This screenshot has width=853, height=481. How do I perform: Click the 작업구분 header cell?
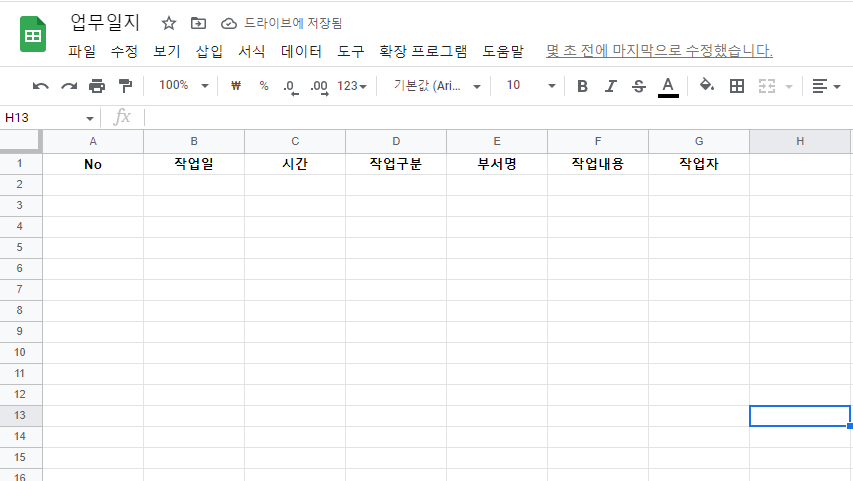click(x=396, y=164)
